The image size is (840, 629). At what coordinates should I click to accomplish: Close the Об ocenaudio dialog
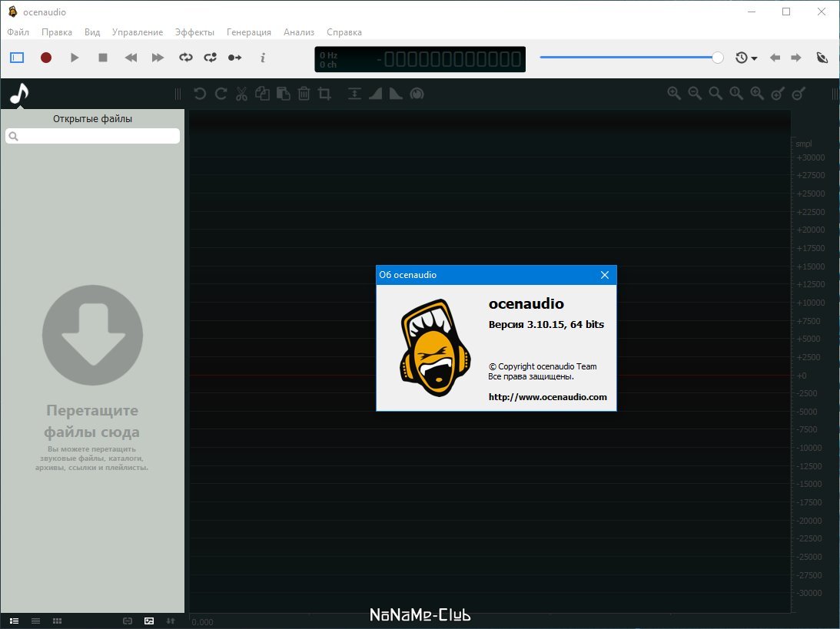[605, 275]
